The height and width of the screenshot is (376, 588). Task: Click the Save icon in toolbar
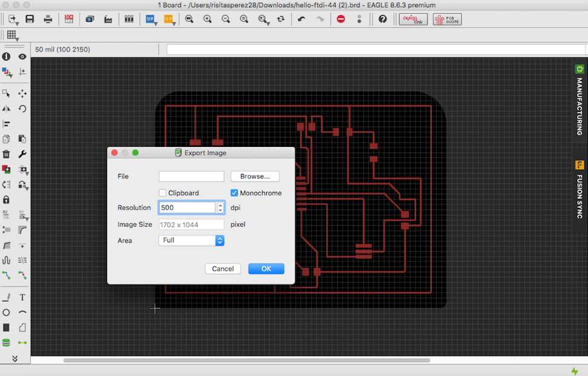(30, 19)
